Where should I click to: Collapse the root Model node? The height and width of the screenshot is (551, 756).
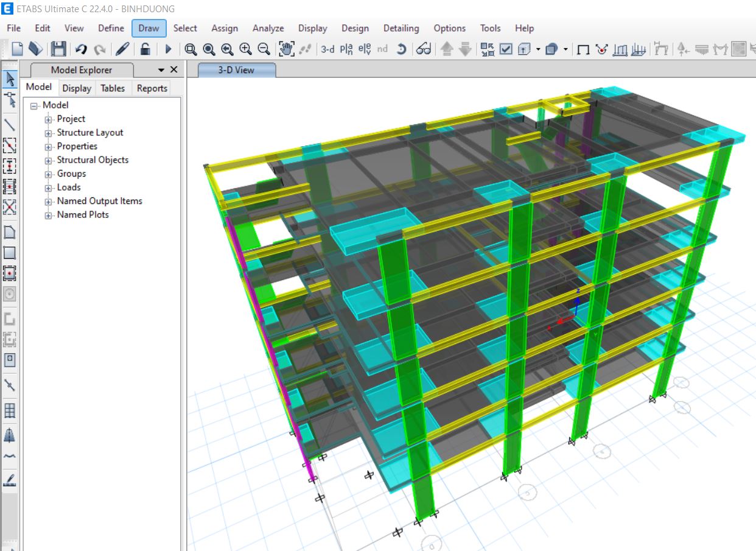pos(34,106)
